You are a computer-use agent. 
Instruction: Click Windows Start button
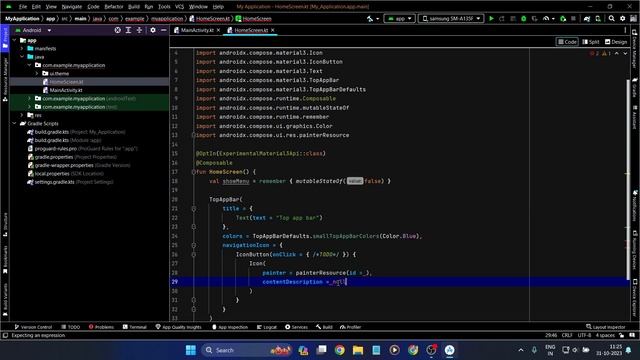191,350
